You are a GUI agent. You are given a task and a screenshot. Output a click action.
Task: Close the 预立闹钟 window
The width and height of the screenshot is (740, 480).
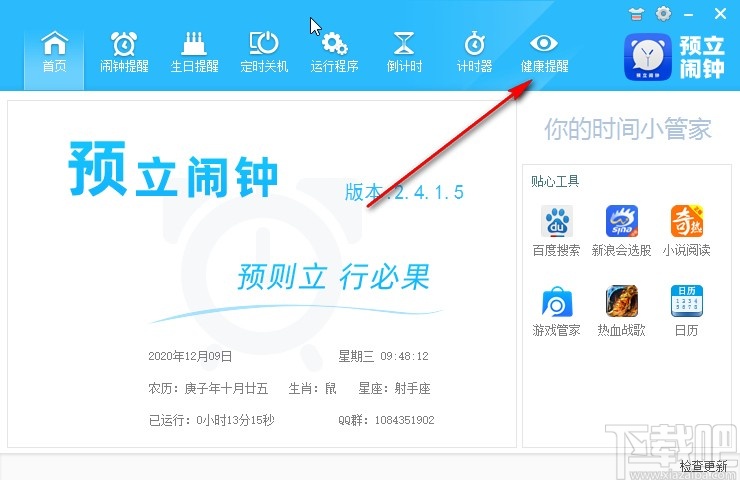click(x=720, y=14)
